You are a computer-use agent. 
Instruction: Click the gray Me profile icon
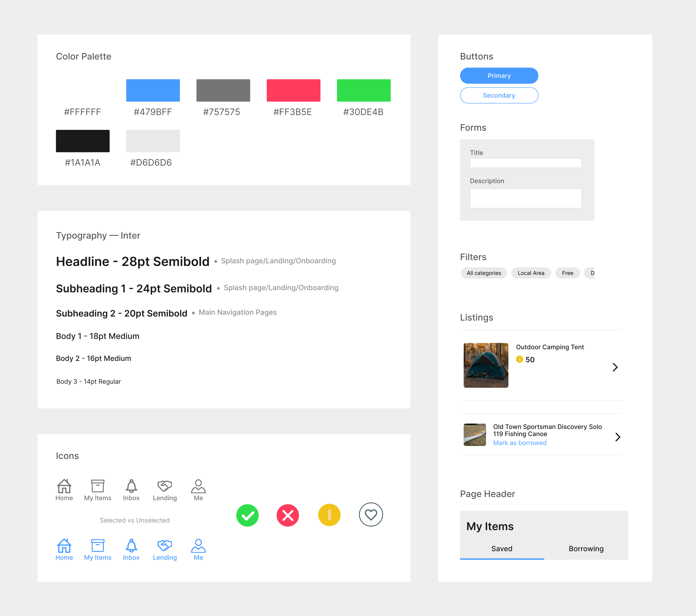tap(198, 486)
